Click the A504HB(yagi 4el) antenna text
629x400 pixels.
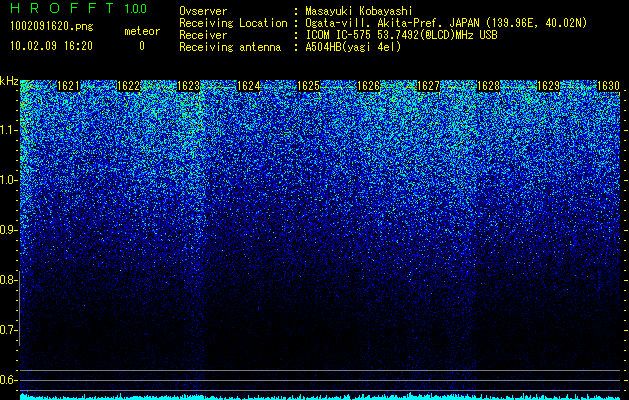(x=353, y=47)
